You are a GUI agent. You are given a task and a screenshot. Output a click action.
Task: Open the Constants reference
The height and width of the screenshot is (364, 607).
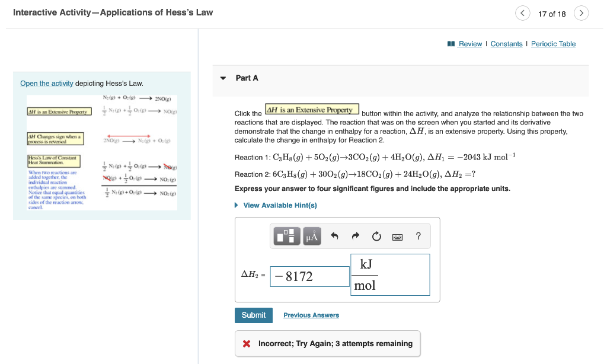[507, 43]
